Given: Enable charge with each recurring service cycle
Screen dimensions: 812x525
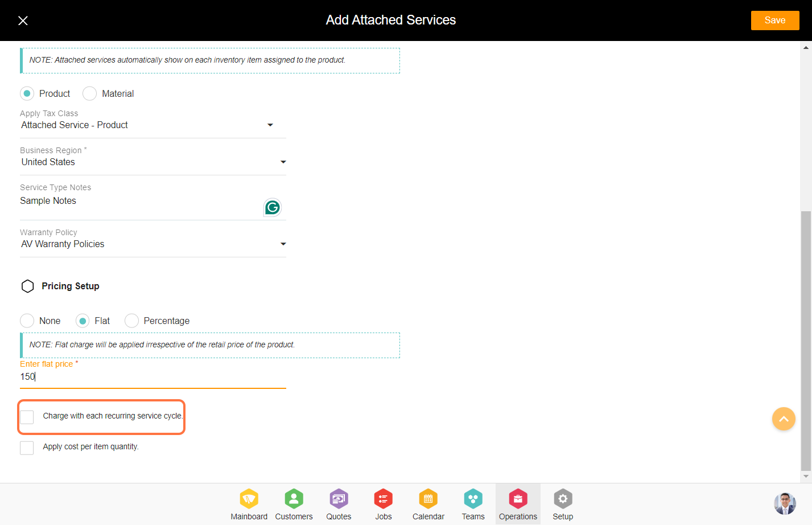Looking at the screenshot, I should click(x=27, y=417).
